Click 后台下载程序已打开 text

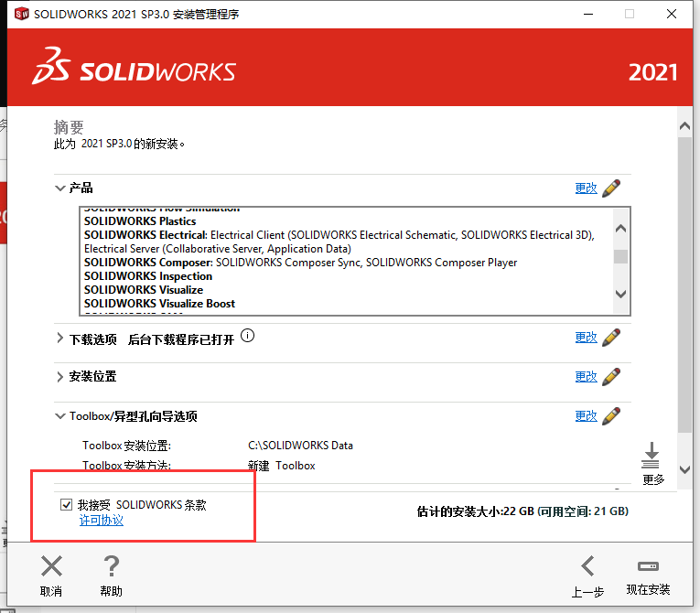click(x=181, y=339)
